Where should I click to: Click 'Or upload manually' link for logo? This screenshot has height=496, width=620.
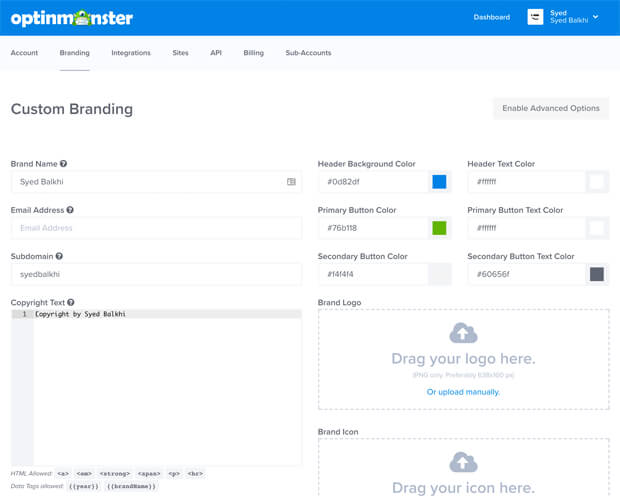(463, 392)
